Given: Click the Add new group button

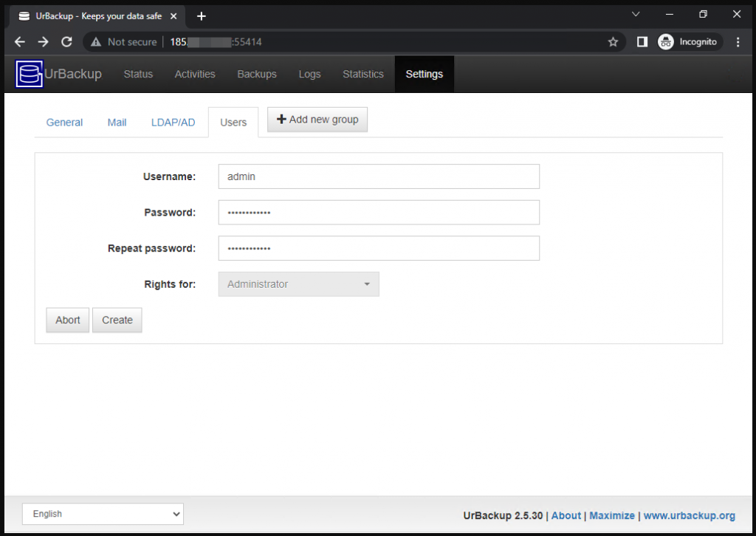Looking at the screenshot, I should (x=317, y=120).
